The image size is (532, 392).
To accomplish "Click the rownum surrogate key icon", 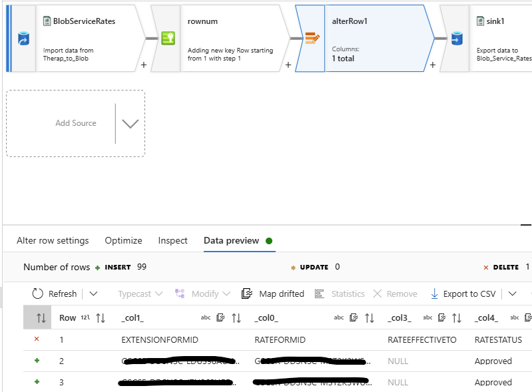I will 168,38.
